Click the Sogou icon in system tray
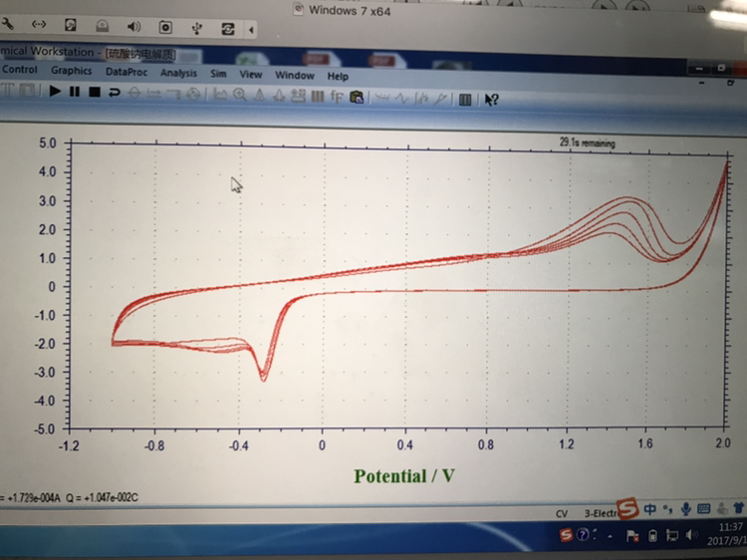747x560 pixels. pyautogui.click(x=566, y=534)
